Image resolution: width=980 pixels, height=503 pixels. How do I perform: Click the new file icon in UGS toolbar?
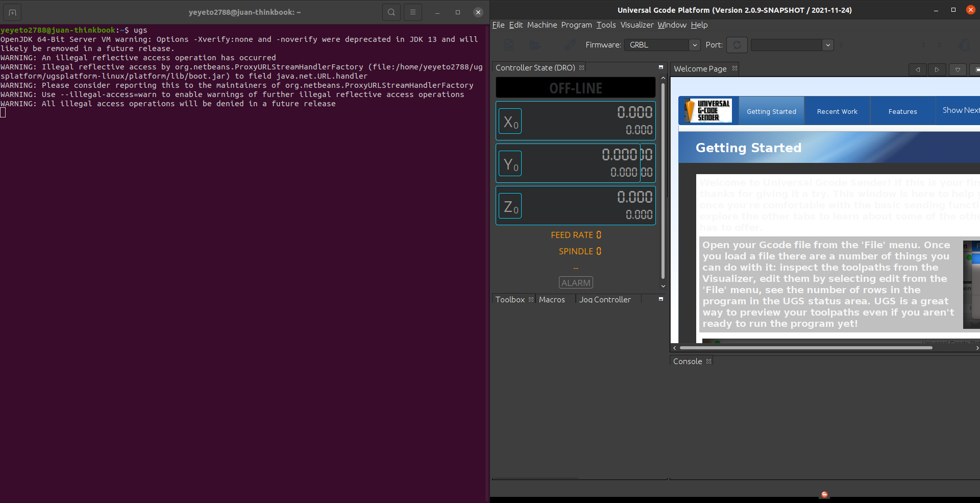509,45
